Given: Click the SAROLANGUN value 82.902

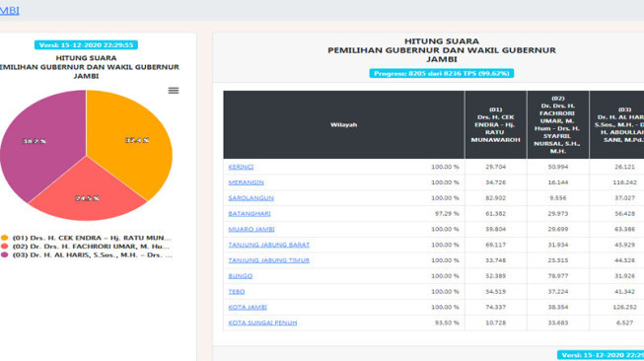Looking at the screenshot, I should tap(496, 198).
